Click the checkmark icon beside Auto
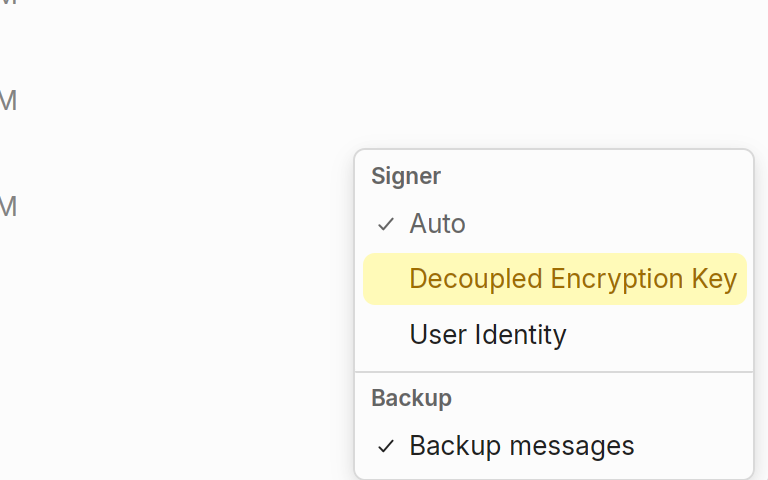The width and height of the screenshot is (768, 480). 386,224
